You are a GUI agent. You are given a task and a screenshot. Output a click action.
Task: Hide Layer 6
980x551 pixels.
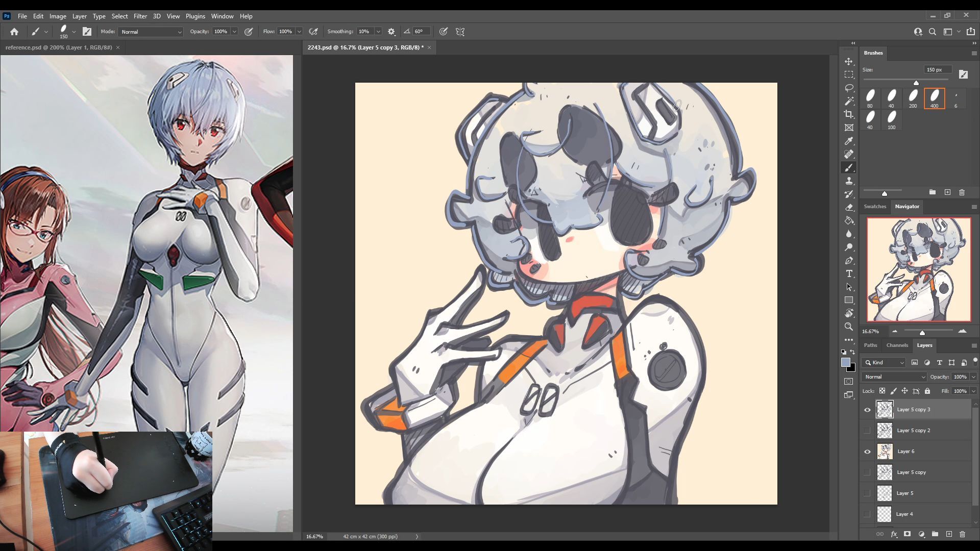(x=867, y=452)
